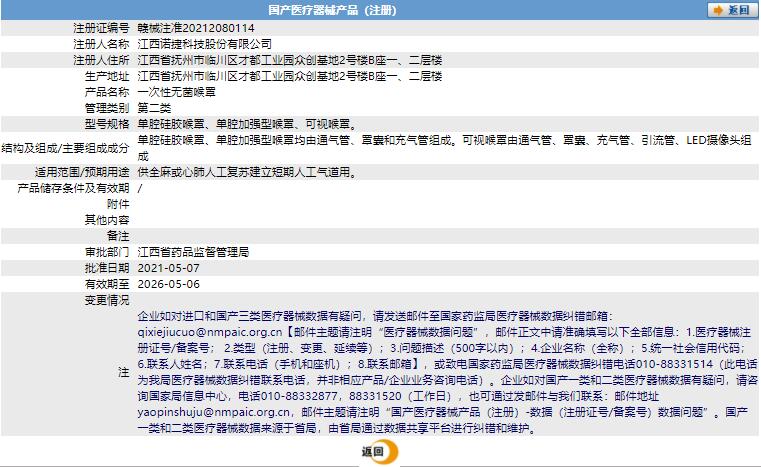Image resolution: width=761 pixels, height=467 pixels.
Task: Click the label 备注
Action: (118, 236)
